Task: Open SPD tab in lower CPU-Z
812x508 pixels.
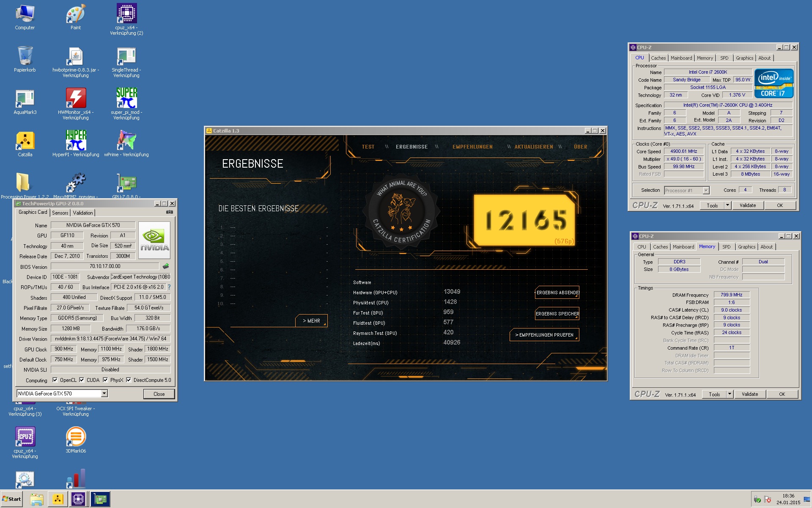Action: point(727,247)
